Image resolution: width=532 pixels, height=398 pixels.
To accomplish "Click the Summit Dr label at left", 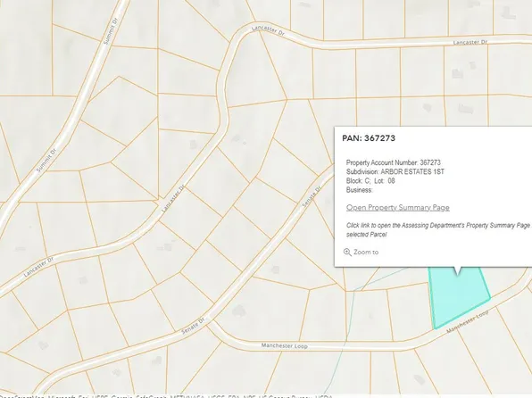I will pos(46,159).
